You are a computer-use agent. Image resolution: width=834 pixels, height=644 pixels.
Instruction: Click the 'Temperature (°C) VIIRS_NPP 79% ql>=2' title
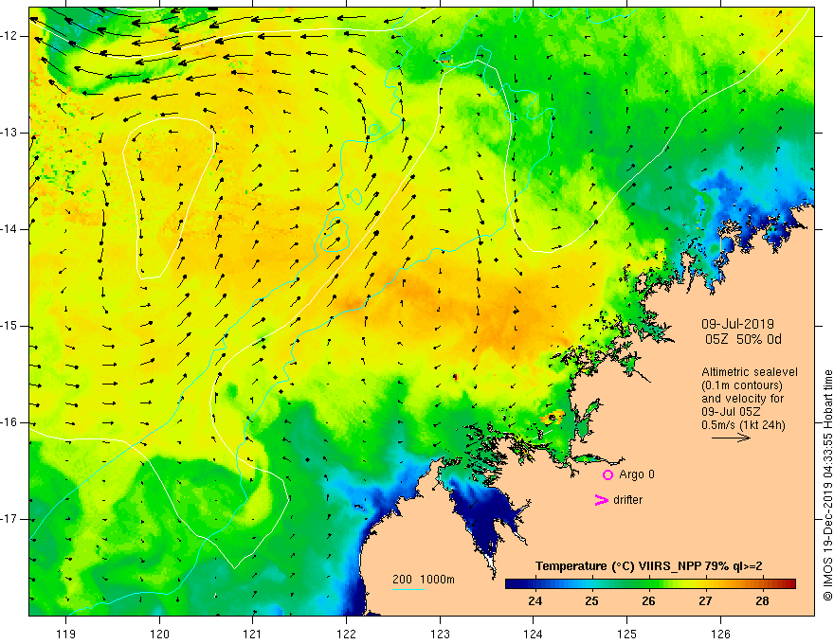(x=649, y=566)
